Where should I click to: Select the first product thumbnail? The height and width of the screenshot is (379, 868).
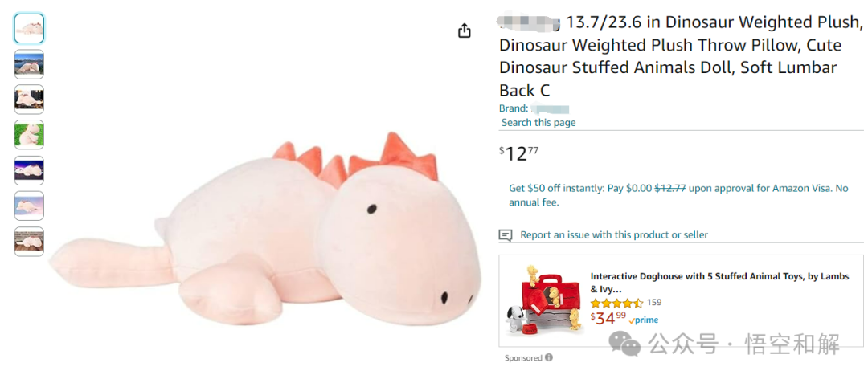point(29,29)
